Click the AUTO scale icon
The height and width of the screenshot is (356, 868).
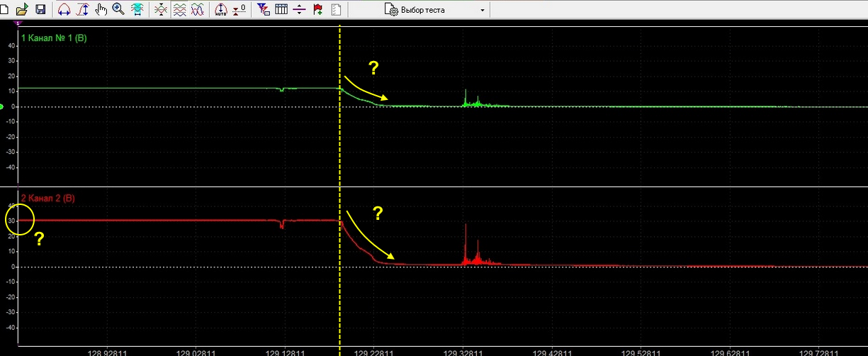click(x=220, y=9)
